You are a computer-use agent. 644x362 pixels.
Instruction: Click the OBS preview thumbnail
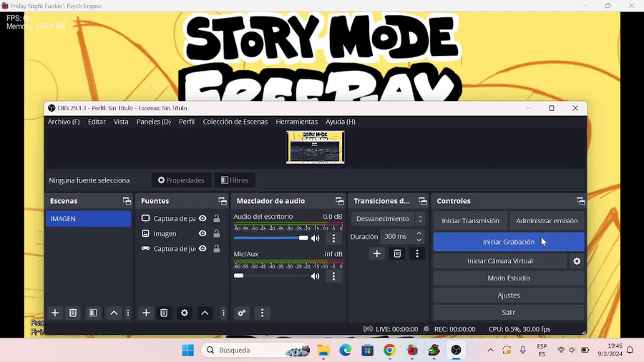316,147
